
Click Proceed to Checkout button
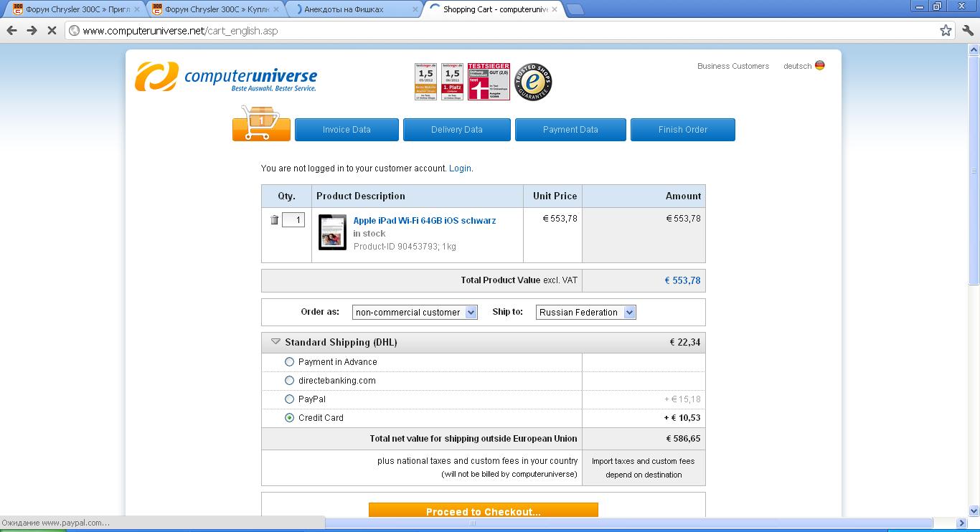pos(484,510)
